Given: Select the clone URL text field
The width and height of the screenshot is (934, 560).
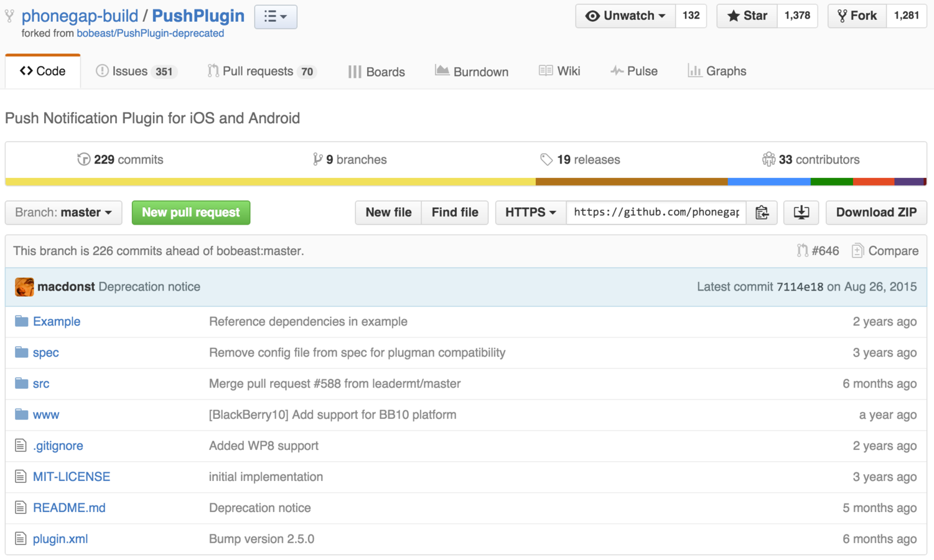Looking at the screenshot, I should [656, 212].
